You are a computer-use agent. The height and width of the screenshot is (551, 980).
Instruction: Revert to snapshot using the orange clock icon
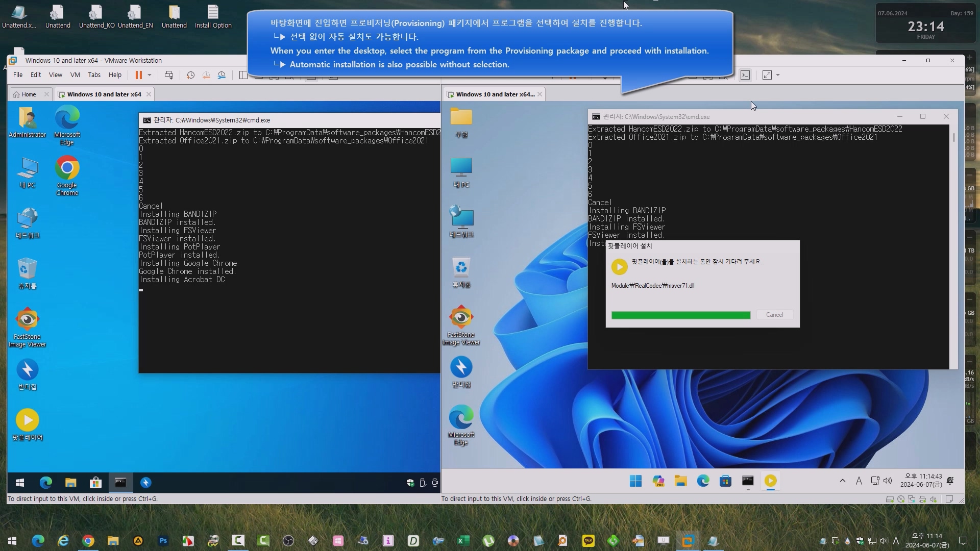click(x=206, y=75)
